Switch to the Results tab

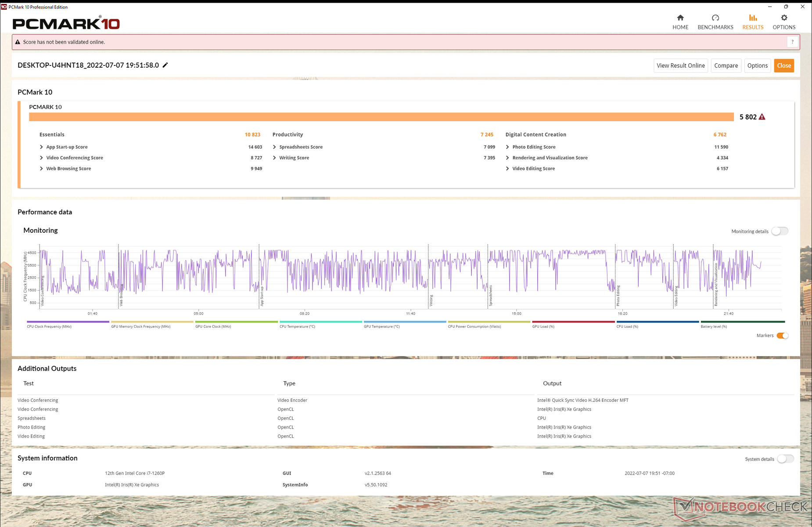[753, 22]
